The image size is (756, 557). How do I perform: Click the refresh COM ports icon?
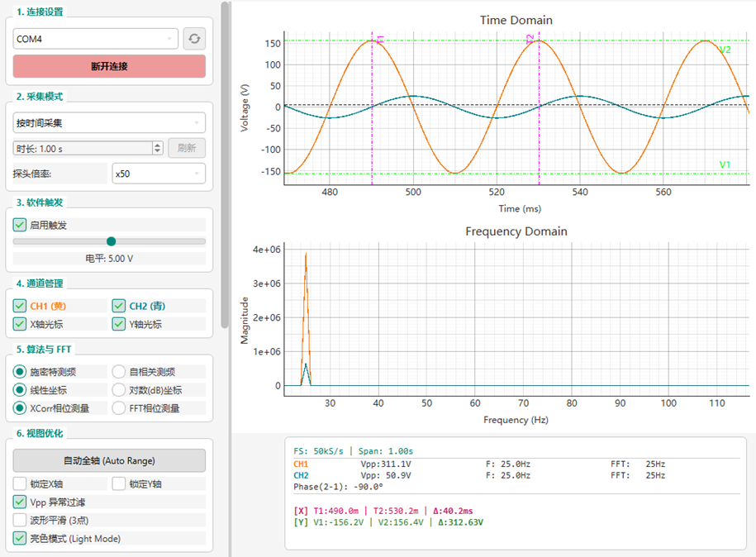(194, 39)
